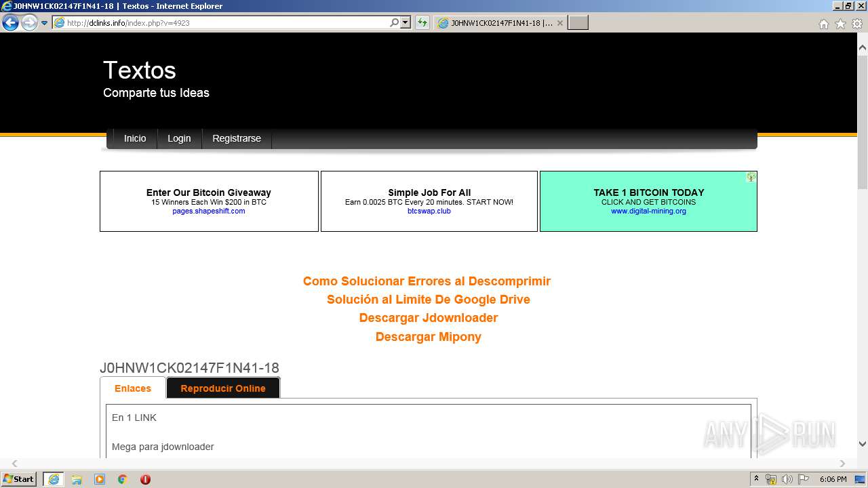This screenshot has height=488, width=868.
Task: Open the Windows Start menu
Action: coord(19,479)
